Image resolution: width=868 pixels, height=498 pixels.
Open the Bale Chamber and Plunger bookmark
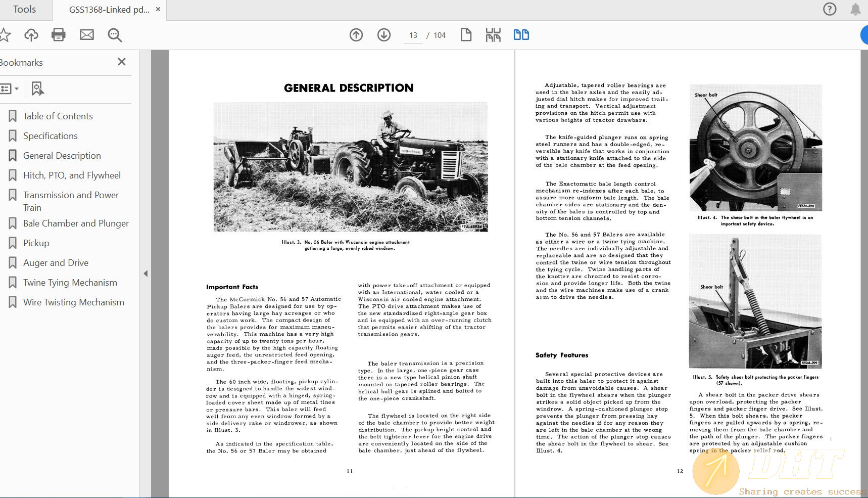[x=76, y=223]
